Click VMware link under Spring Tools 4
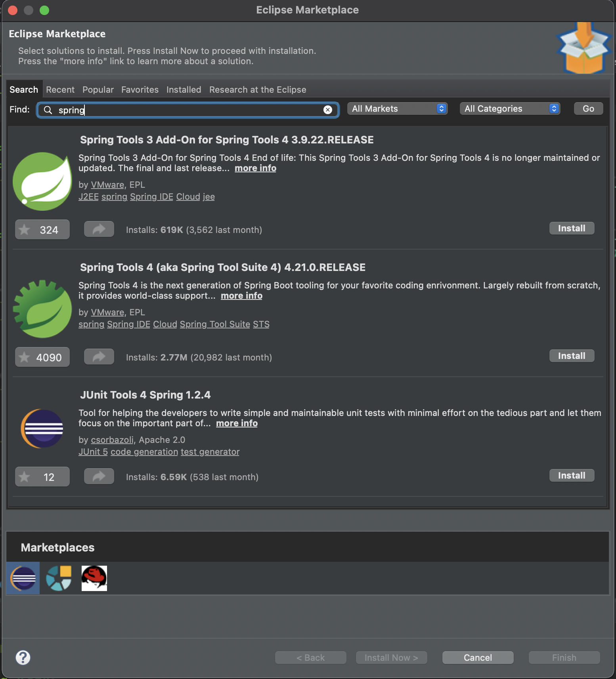This screenshot has height=679, width=616. pos(107,312)
